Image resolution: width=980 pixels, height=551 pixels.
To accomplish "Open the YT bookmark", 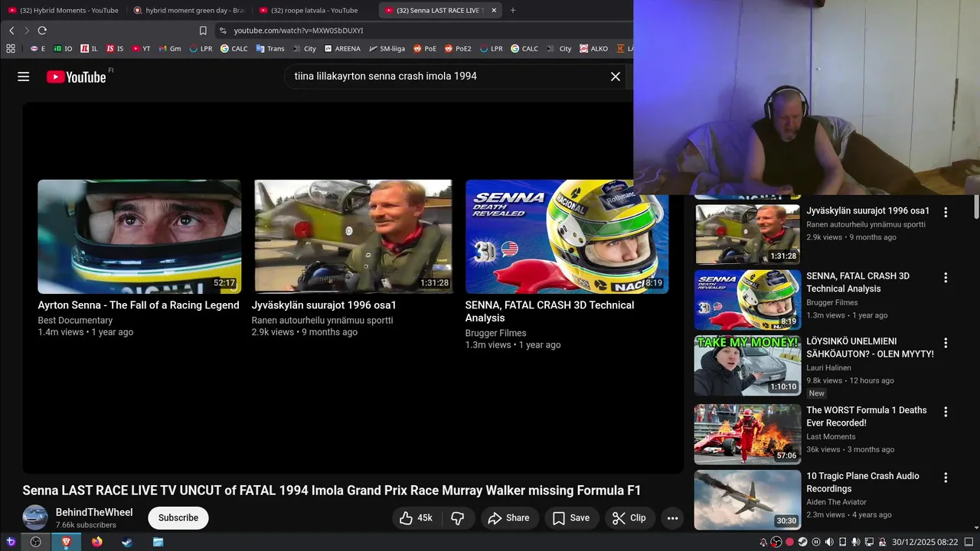I will coord(141,48).
